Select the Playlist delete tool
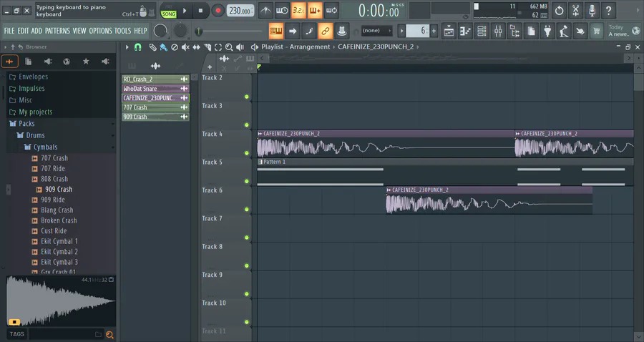This screenshot has height=342, width=644. (175, 47)
